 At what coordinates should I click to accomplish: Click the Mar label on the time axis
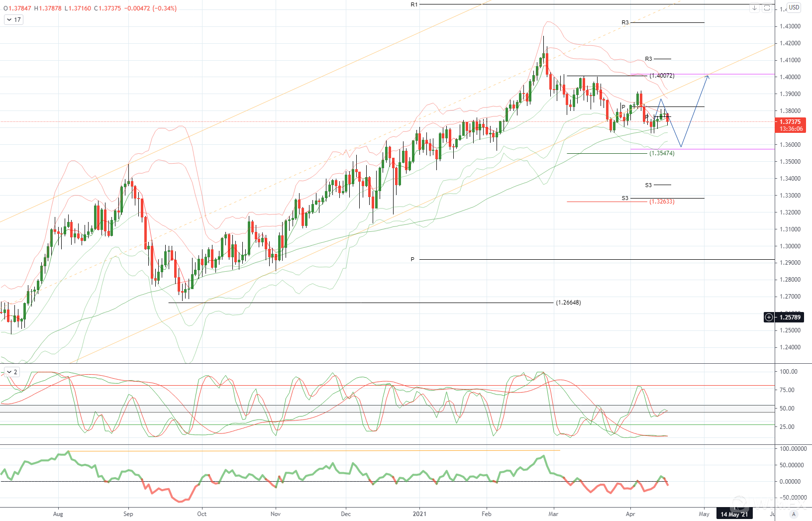click(x=553, y=514)
